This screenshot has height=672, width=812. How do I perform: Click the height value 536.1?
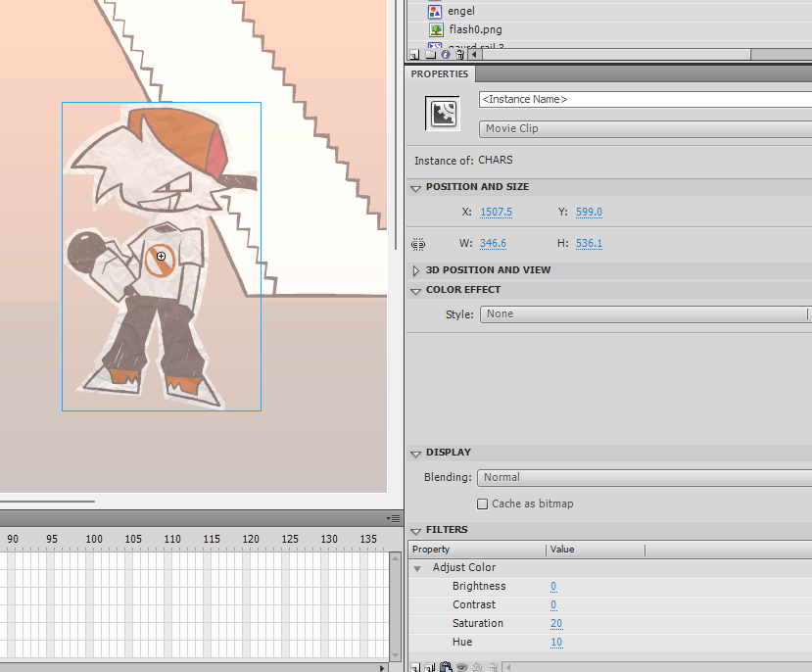[589, 243]
